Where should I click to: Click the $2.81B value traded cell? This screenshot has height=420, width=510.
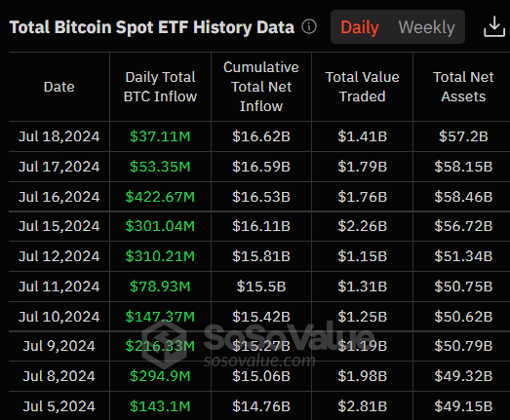tap(363, 406)
